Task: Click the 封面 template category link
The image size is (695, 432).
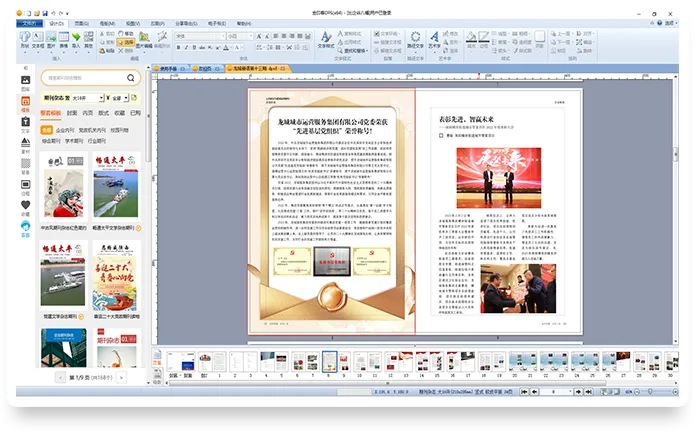Action: (x=71, y=114)
